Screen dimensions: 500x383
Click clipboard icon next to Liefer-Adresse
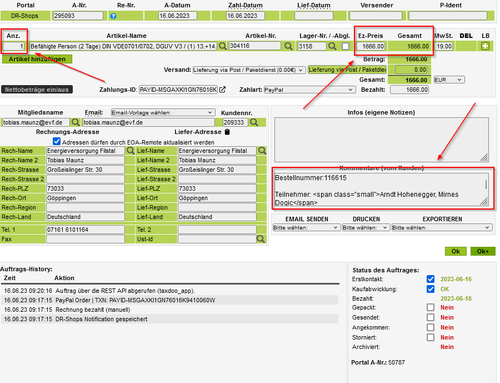click(227, 132)
